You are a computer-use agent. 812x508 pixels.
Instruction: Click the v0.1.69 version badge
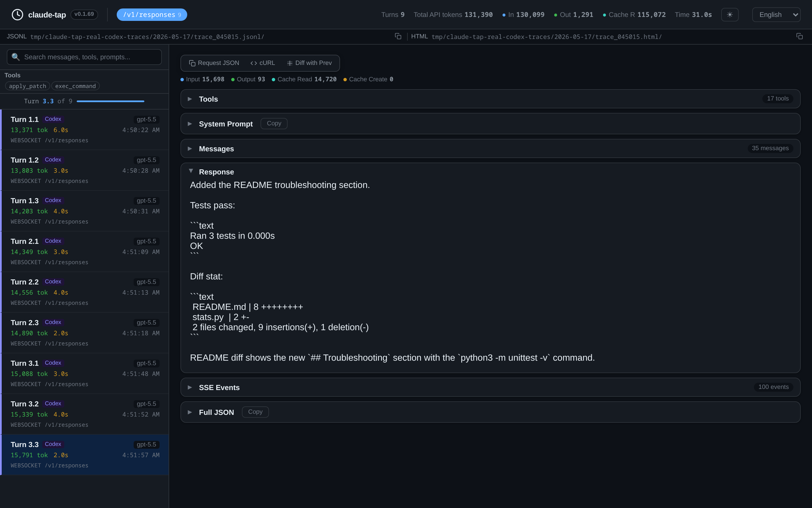[84, 14]
